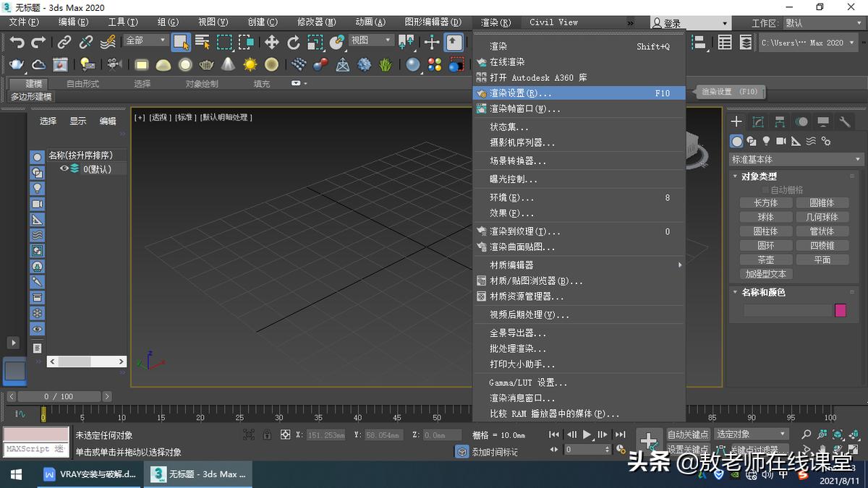Activate the Select Object tool
The height and width of the screenshot is (488, 868).
[182, 43]
